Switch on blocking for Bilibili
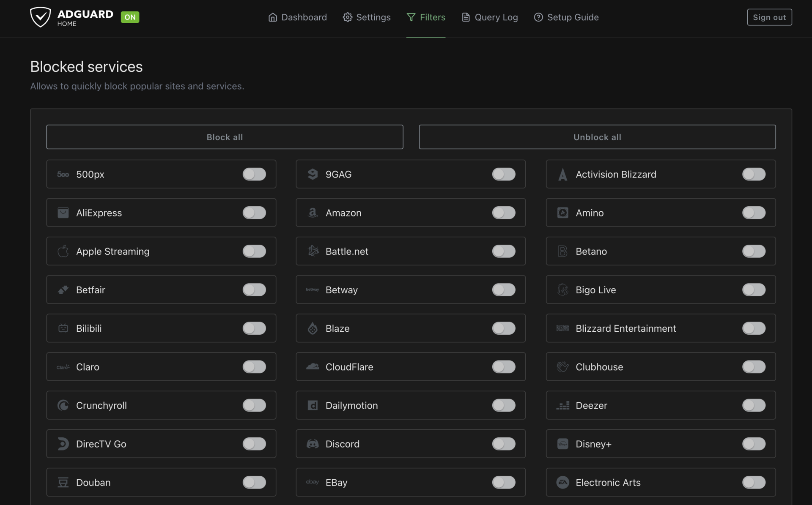The width and height of the screenshot is (812, 505). coord(254,328)
